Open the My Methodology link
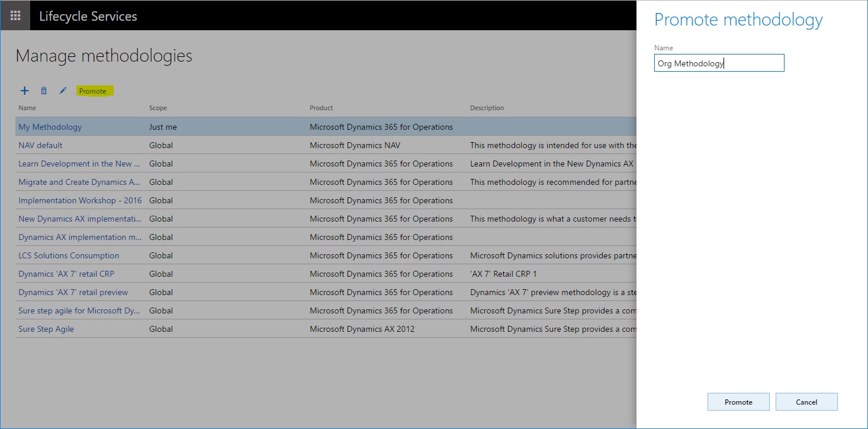The image size is (868, 429). pyautogui.click(x=50, y=127)
